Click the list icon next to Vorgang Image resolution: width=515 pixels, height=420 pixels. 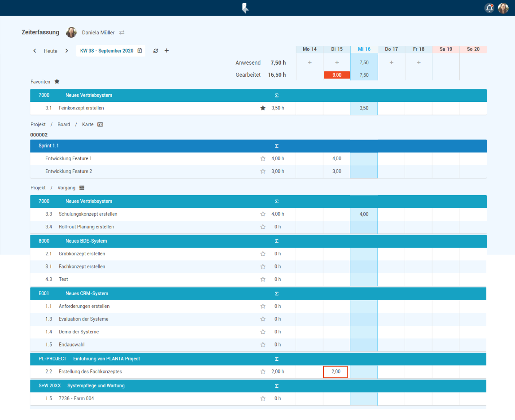click(82, 188)
